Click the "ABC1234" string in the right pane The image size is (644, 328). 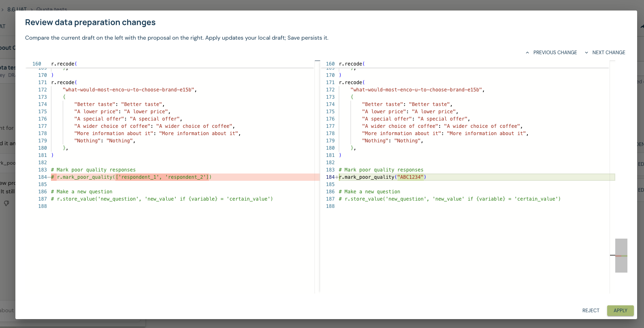click(410, 177)
